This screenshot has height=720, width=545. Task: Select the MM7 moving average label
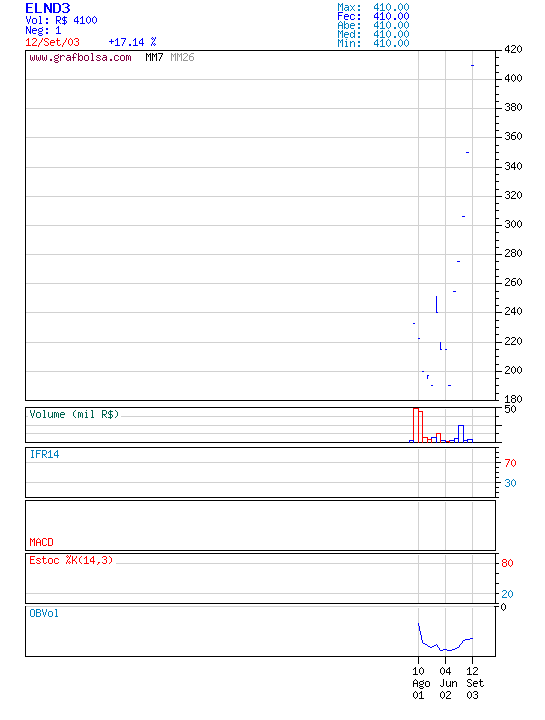click(154, 57)
